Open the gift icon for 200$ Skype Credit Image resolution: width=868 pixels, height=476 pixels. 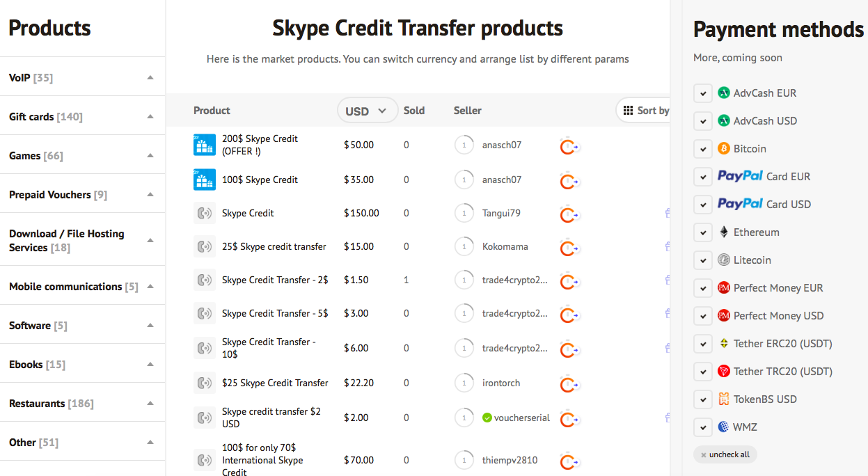205,145
